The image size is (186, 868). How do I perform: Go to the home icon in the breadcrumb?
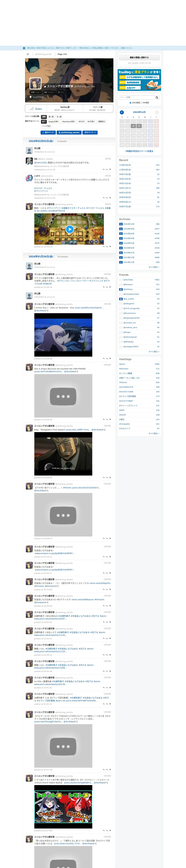[28, 54]
